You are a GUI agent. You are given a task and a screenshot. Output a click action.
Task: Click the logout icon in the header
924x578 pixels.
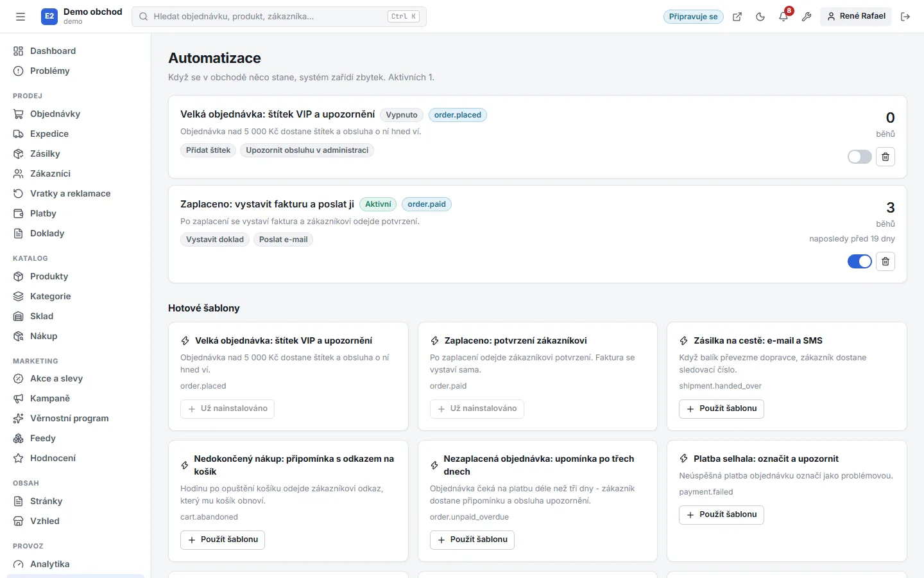pos(905,17)
